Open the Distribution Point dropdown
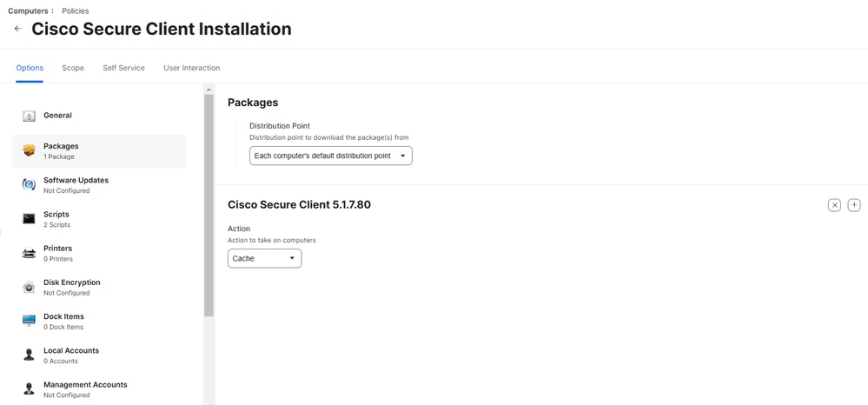The height and width of the screenshot is (405, 868). 330,156
